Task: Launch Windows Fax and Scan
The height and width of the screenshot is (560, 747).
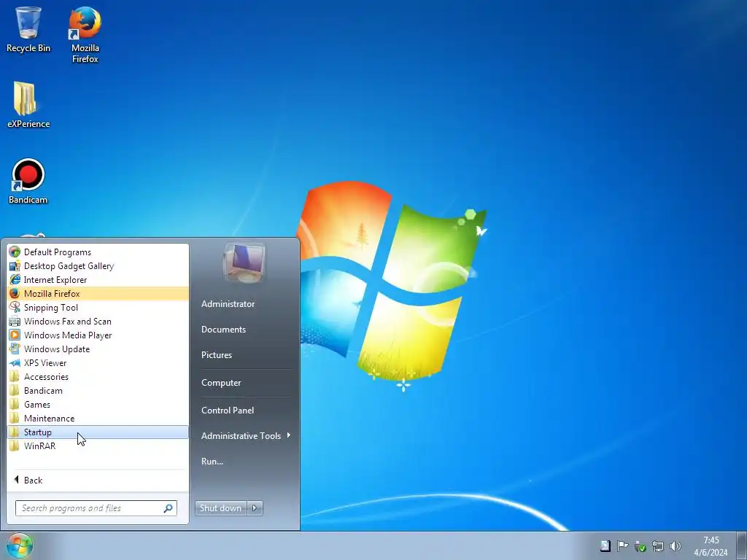Action: coord(98,321)
